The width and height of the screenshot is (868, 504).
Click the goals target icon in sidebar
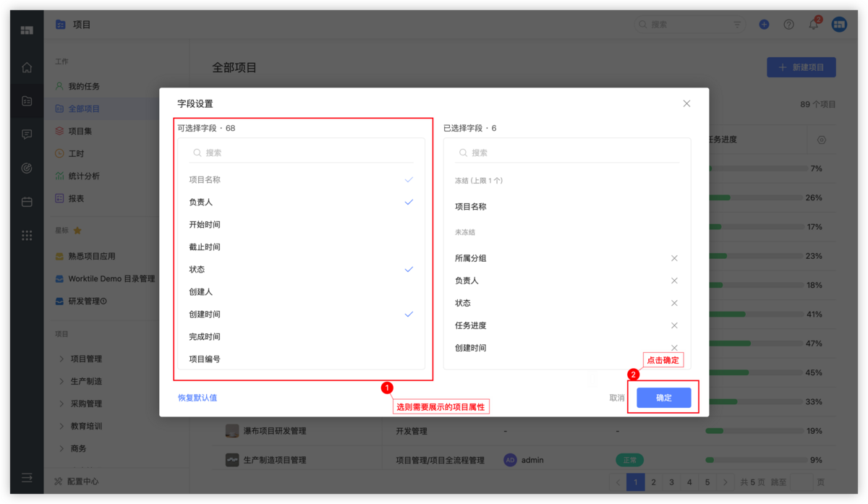(x=27, y=168)
